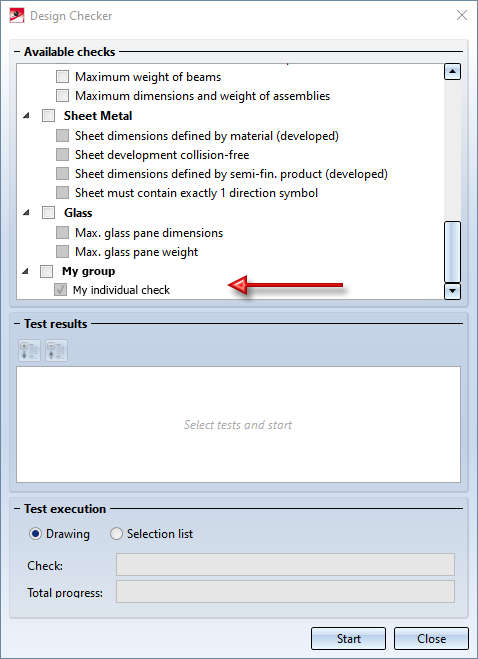Screen dimensions: 478x659
Task: Click the collapse all results icon
Action: pyautogui.click(x=56, y=350)
